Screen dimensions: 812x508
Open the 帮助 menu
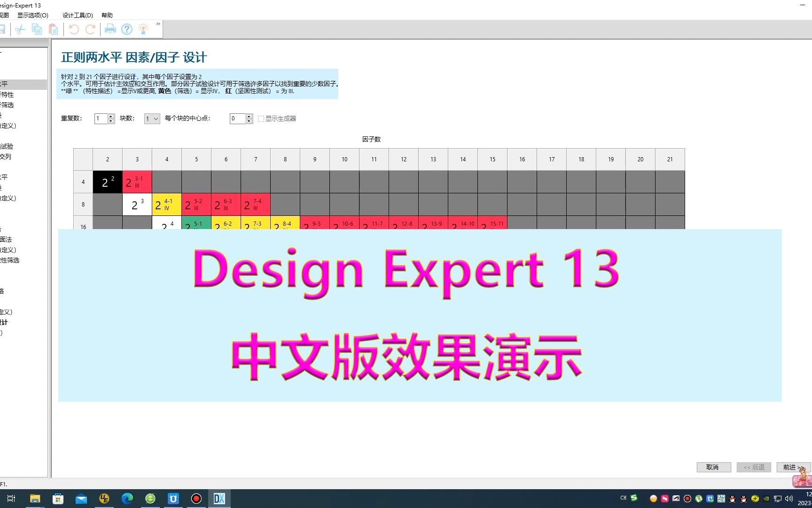coord(107,15)
